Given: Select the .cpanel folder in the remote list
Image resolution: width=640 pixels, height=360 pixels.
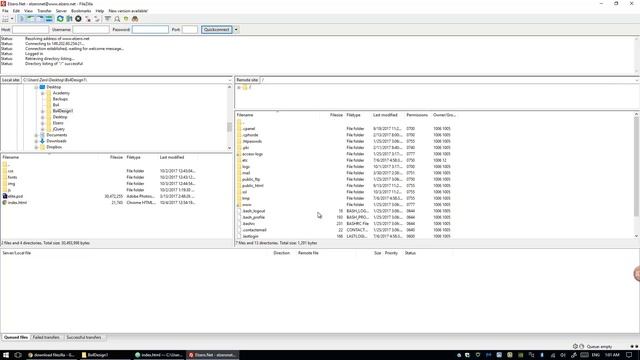Looking at the screenshot, I should point(249,129).
